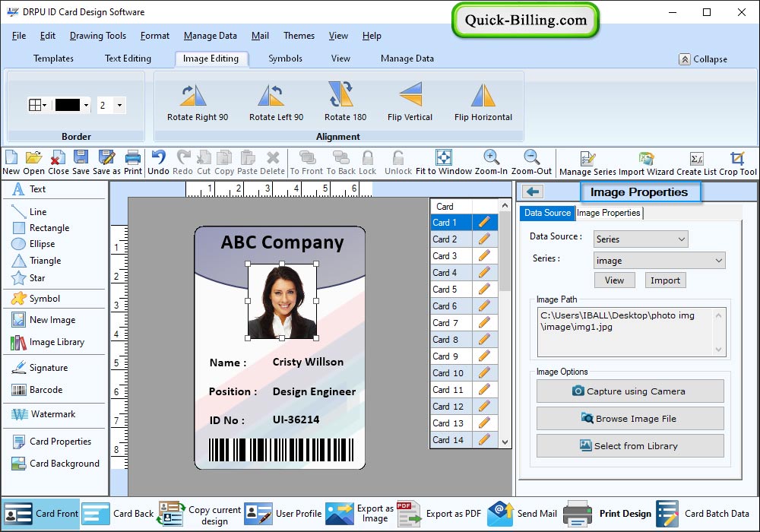This screenshot has height=532, width=760.
Task: Fit card to window
Action: point(444,163)
